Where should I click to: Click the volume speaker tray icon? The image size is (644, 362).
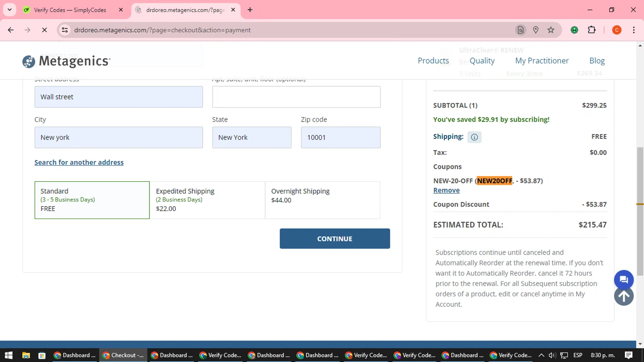[552, 355]
